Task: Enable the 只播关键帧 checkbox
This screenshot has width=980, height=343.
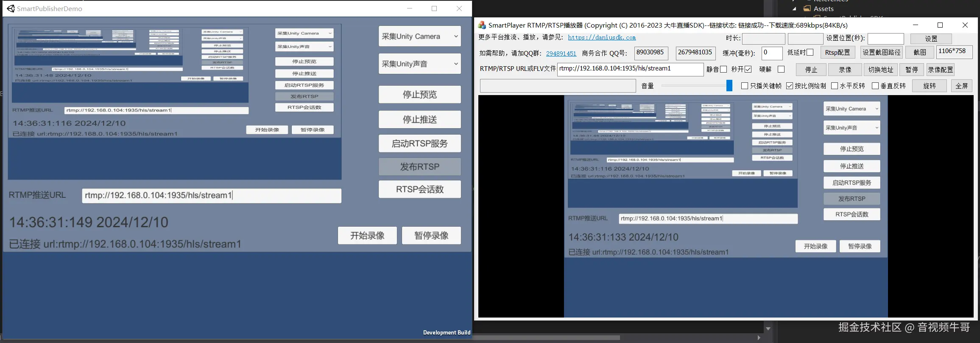Action: tap(744, 86)
